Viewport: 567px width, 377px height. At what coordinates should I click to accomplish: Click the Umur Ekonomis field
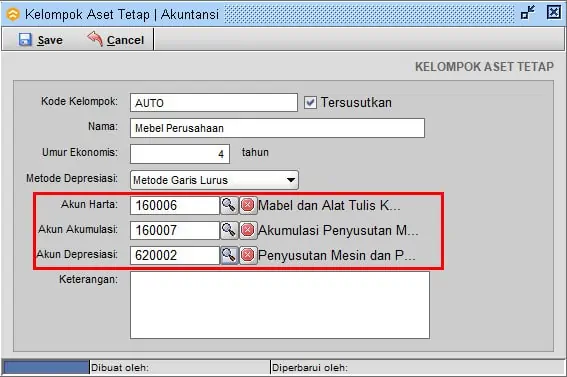180,154
